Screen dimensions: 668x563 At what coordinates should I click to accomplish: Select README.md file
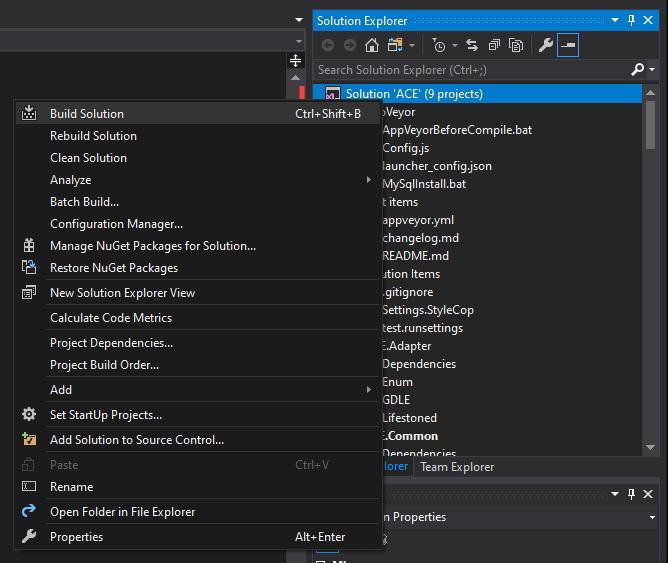pos(415,256)
